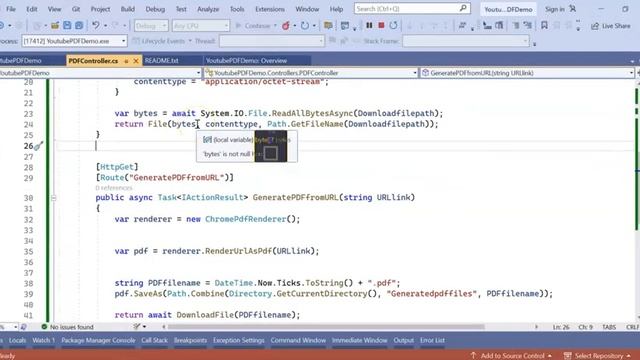Click the TABS indicator in editor footer
Viewport: 640px width, 360px height.
[609, 327]
